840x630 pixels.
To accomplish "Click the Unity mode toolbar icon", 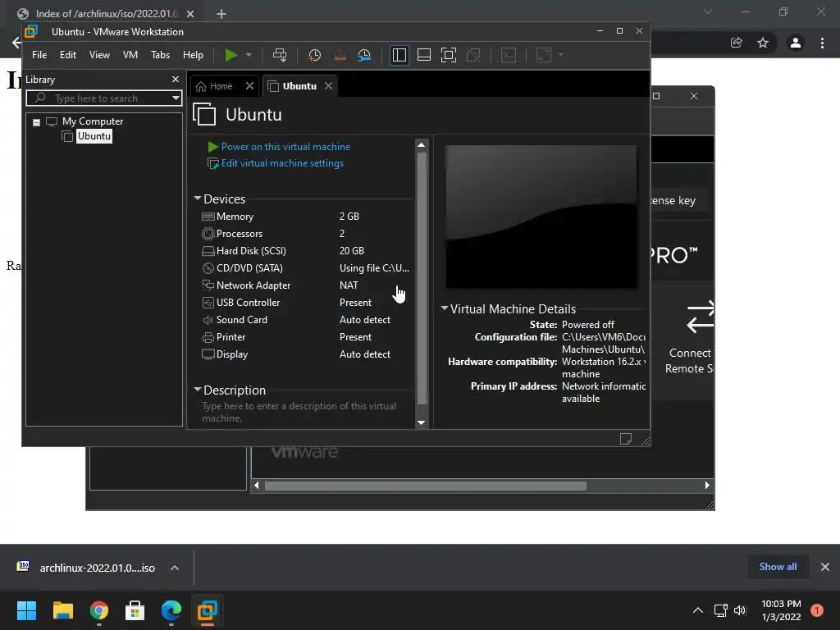I will click(473, 55).
